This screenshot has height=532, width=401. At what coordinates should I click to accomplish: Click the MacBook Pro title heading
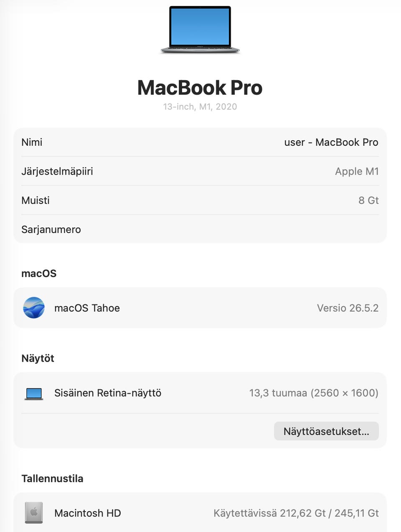point(200,88)
